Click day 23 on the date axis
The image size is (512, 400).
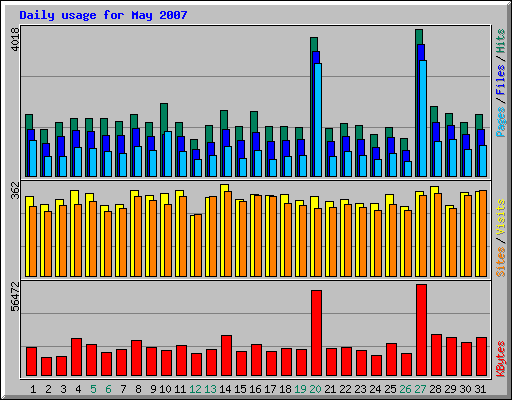[360, 389]
